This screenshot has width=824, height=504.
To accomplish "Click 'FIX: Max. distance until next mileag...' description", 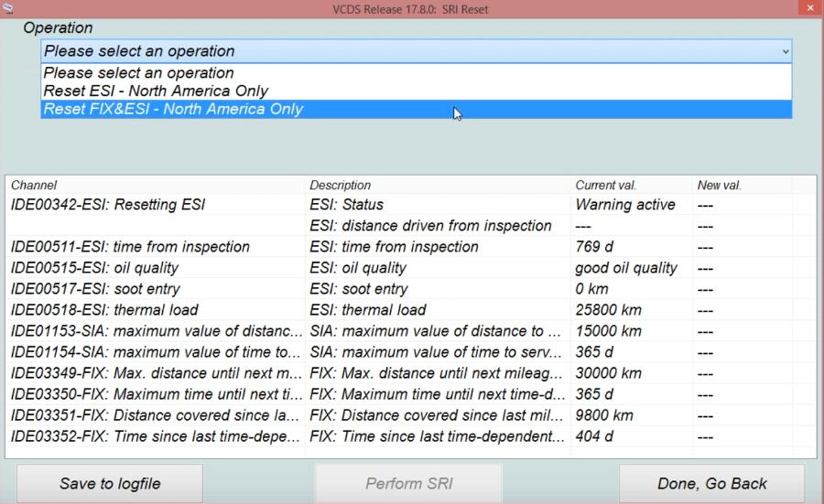I will click(436, 373).
